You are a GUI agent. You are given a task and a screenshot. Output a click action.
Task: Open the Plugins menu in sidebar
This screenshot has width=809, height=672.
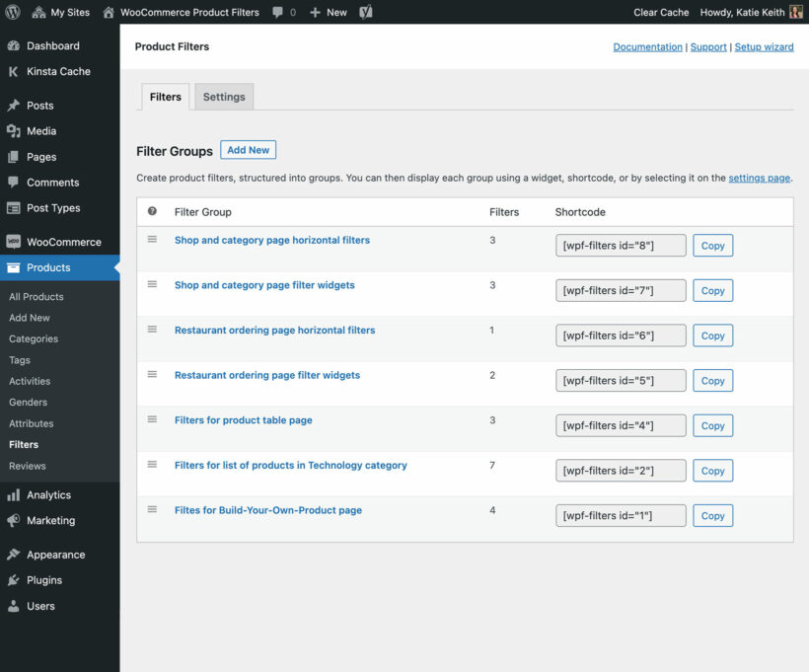pyautogui.click(x=44, y=580)
